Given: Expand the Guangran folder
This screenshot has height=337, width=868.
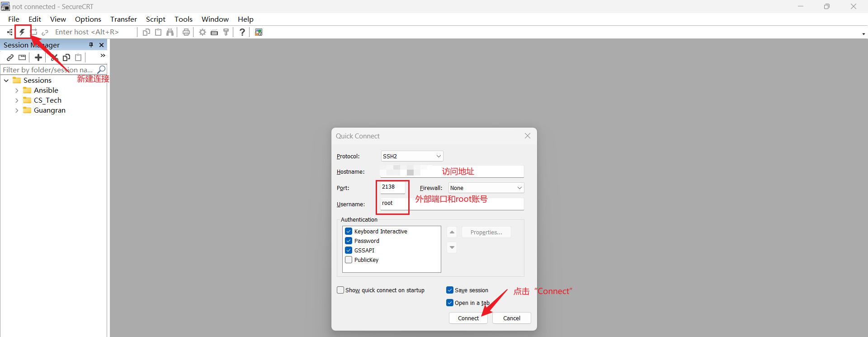Looking at the screenshot, I should [x=17, y=110].
